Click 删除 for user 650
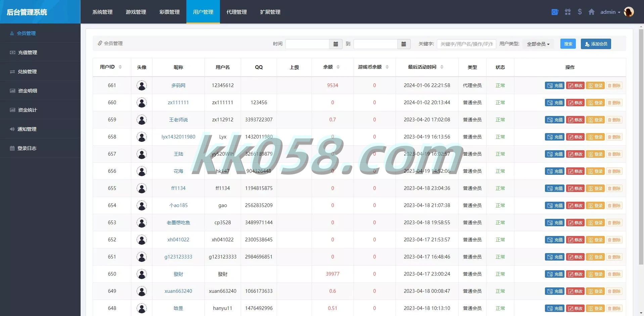 tap(614, 274)
